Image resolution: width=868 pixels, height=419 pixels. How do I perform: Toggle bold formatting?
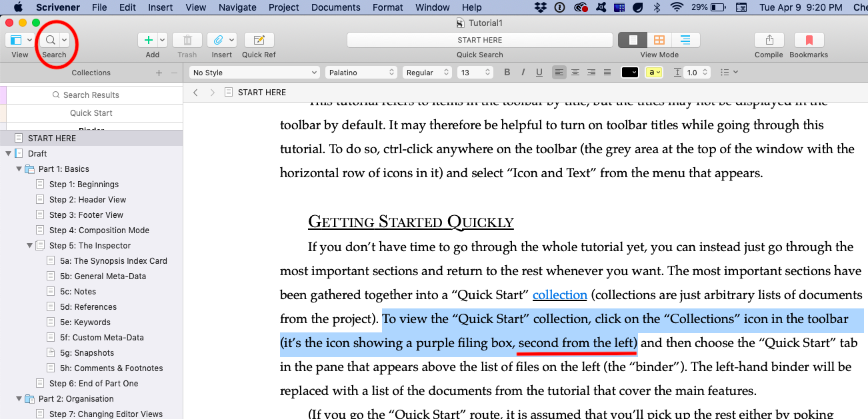coord(507,72)
